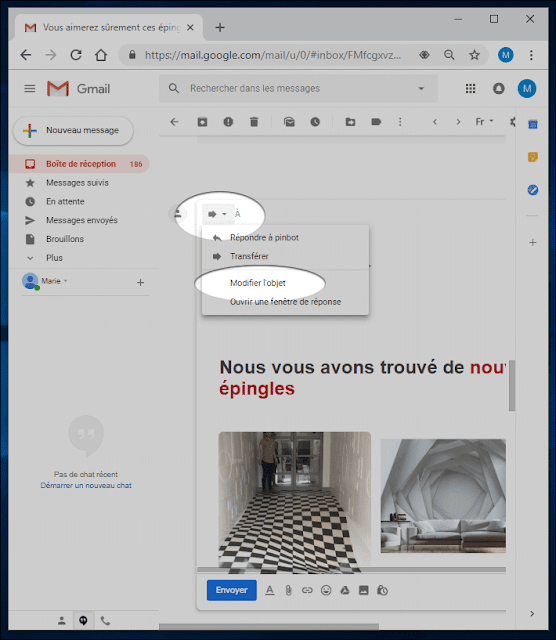556x640 pixels.
Task: Open the phone calls icon
Action: pyautogui.click(x=105, y=621)
